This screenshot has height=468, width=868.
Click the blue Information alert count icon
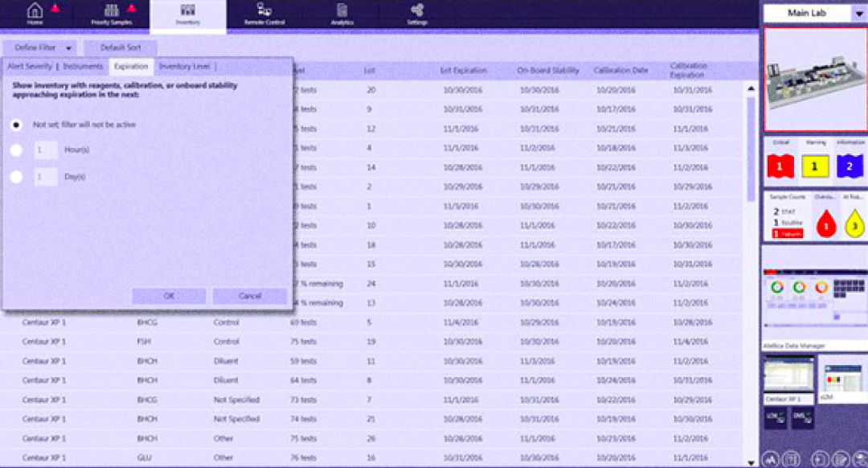coord(850,166)
